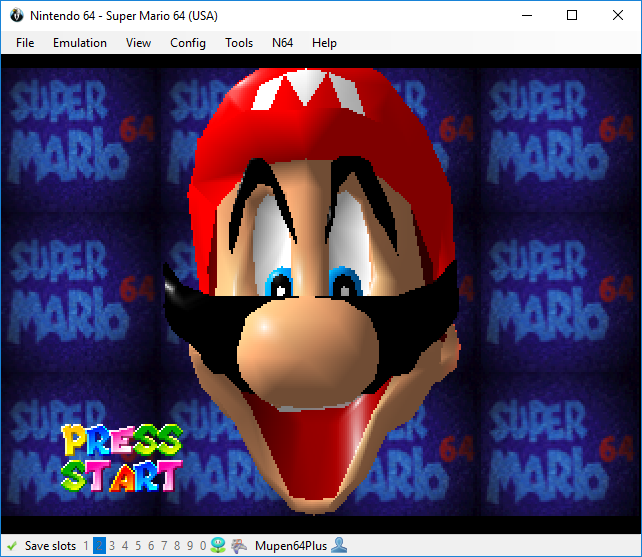Click the PRESS START text in game
The height and width of the screenshot is (557, 642).
pyautogui.click(x=122, y=458)
